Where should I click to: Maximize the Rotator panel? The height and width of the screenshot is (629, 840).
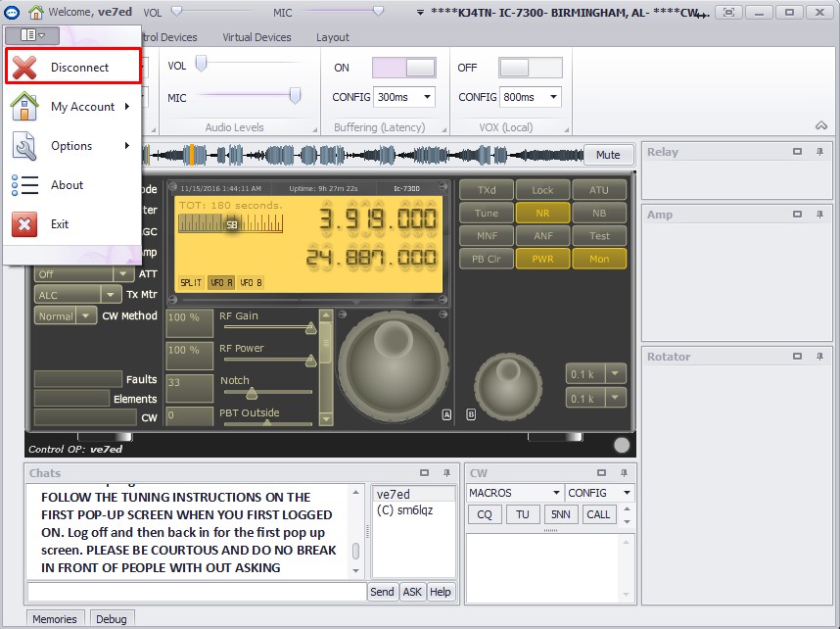pos(797,357)
